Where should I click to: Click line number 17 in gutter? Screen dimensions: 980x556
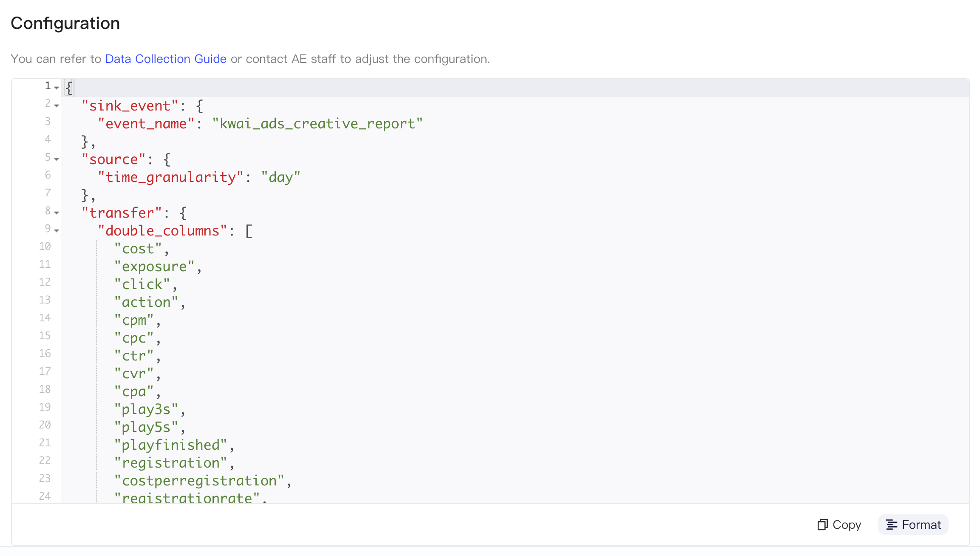point(45,372)
